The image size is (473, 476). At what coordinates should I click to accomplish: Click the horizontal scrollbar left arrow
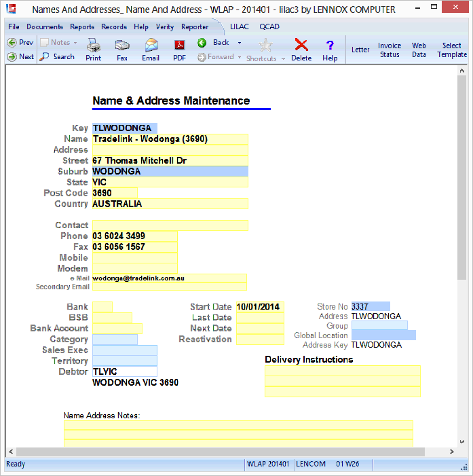tap(11, 452)
